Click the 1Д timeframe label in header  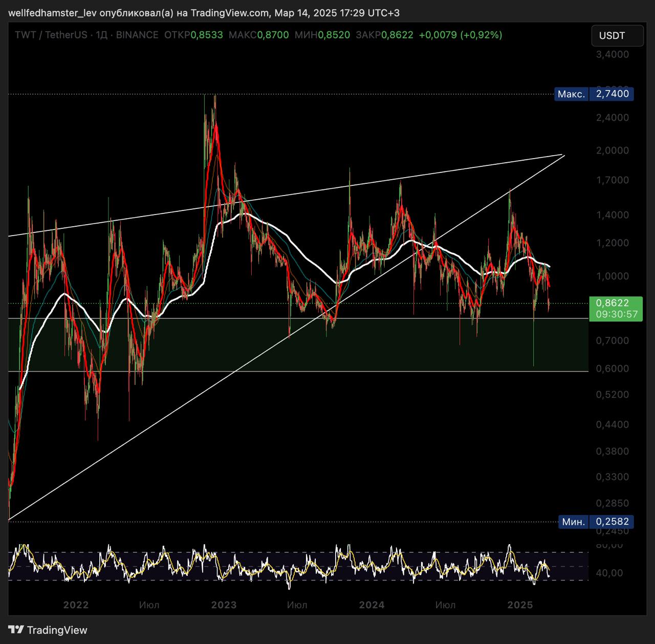(102, 35)
